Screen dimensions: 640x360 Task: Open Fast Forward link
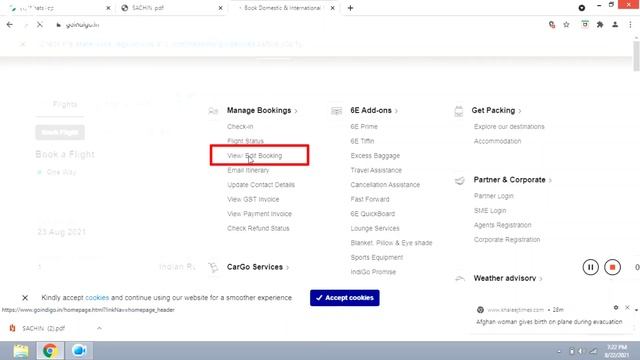[x=370, y=200]
